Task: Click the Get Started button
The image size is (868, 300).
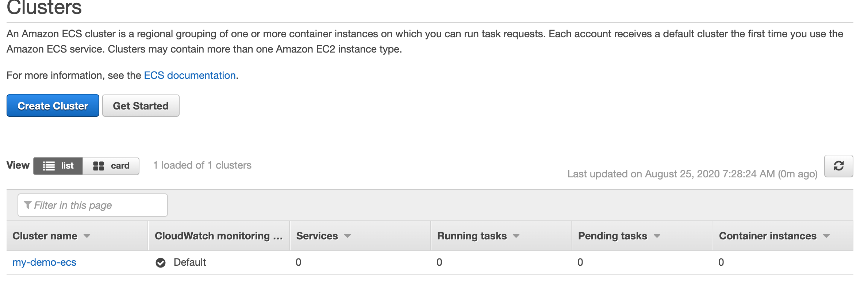Action: point(141,105)
